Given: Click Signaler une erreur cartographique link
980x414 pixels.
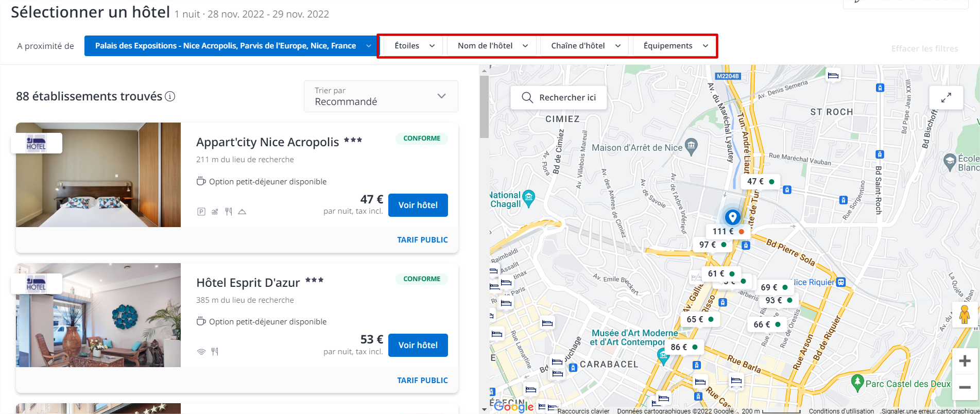Looking at the screenshot, I should 930,411.
